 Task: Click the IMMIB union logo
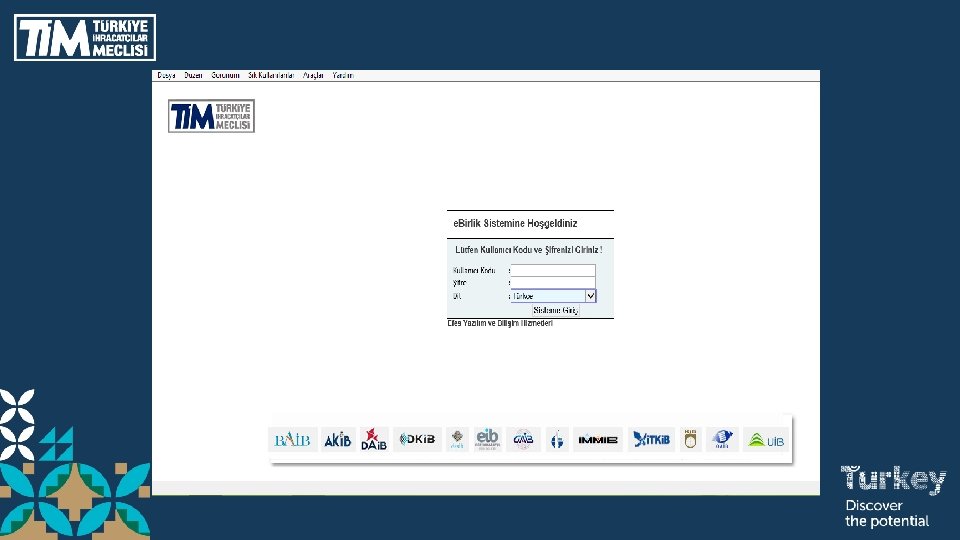[x=598, y=439]
